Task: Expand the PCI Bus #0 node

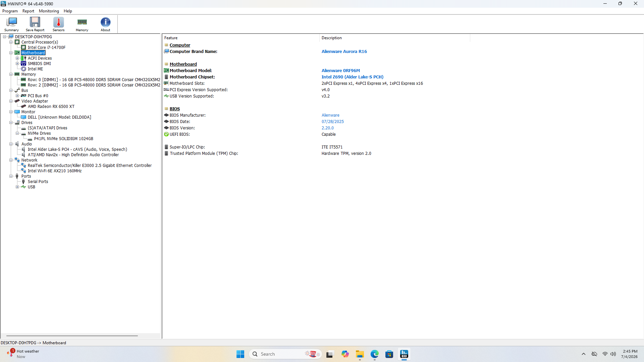Action: coord(17,96)
